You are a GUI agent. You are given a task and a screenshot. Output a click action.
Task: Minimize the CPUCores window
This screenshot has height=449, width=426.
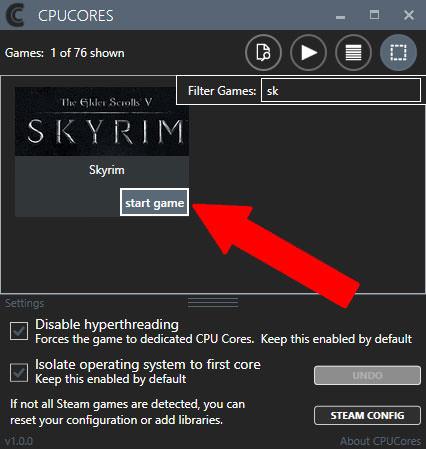click(340, 16)
